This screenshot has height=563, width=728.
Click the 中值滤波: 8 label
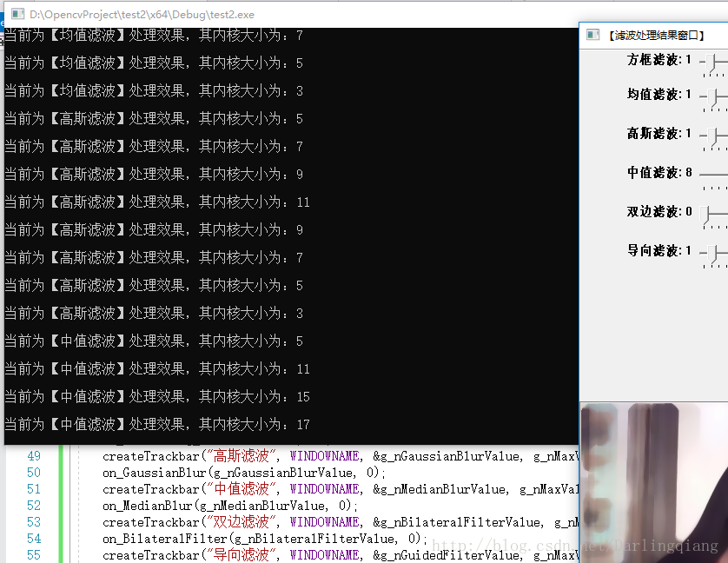[659, 173]
